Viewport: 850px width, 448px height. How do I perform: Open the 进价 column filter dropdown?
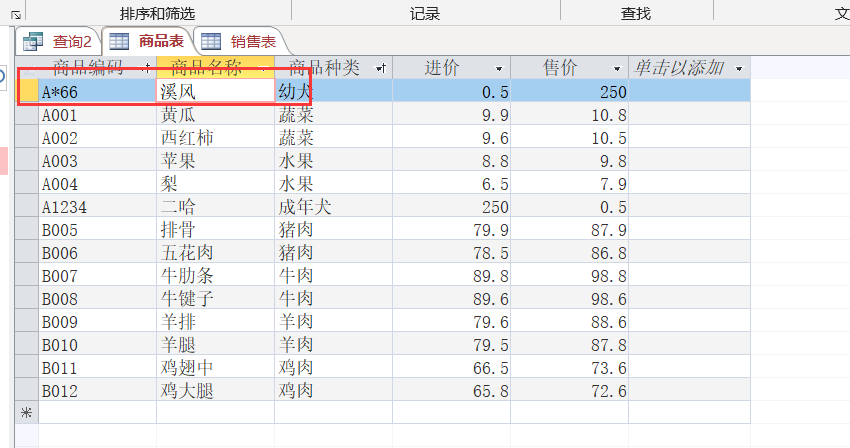click(499, 69)
